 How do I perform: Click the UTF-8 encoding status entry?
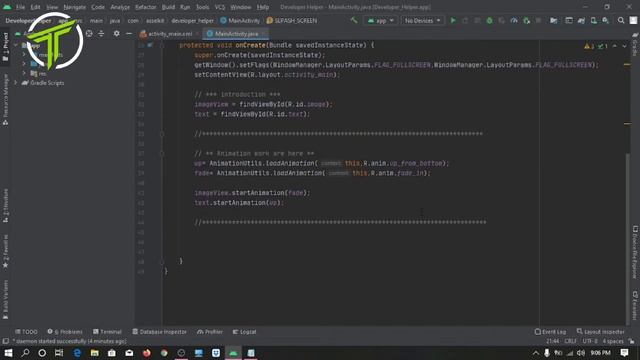(590, 341)
